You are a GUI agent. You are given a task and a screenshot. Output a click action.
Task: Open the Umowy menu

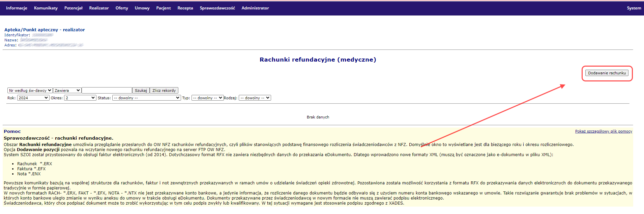click(x=142, y=8)
